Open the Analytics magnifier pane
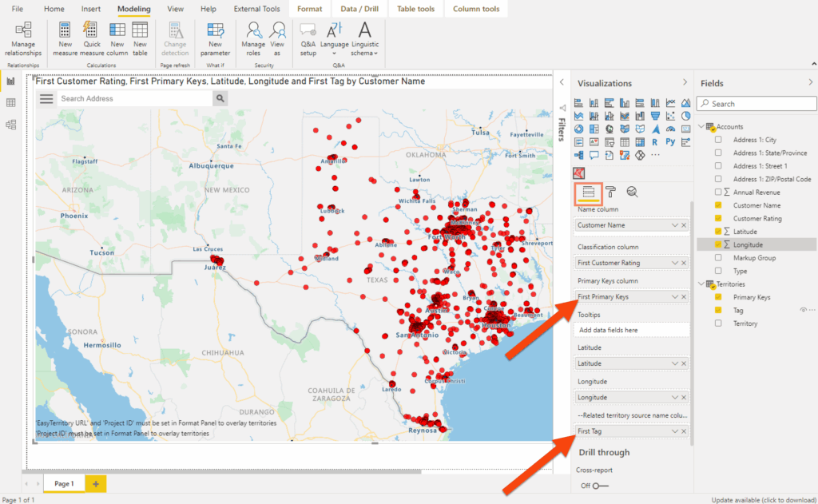This screenshot has height=504, width=818. click(633, 193)
